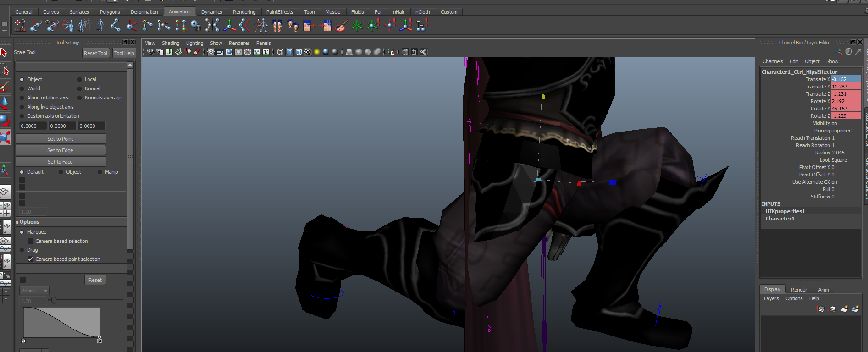Select the Set Key shelf icon
Screen dimensions: 868x352
pyautogui.click(x=20, y=25)
